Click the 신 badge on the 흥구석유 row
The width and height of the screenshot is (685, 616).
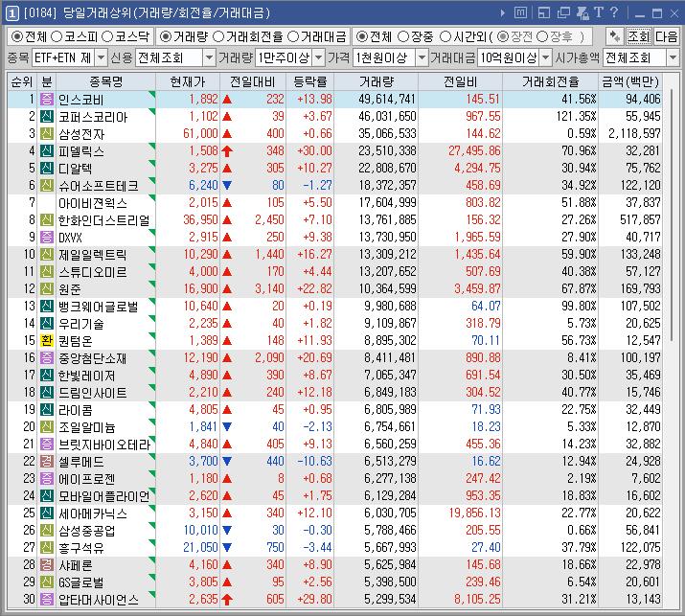[47, 547]
